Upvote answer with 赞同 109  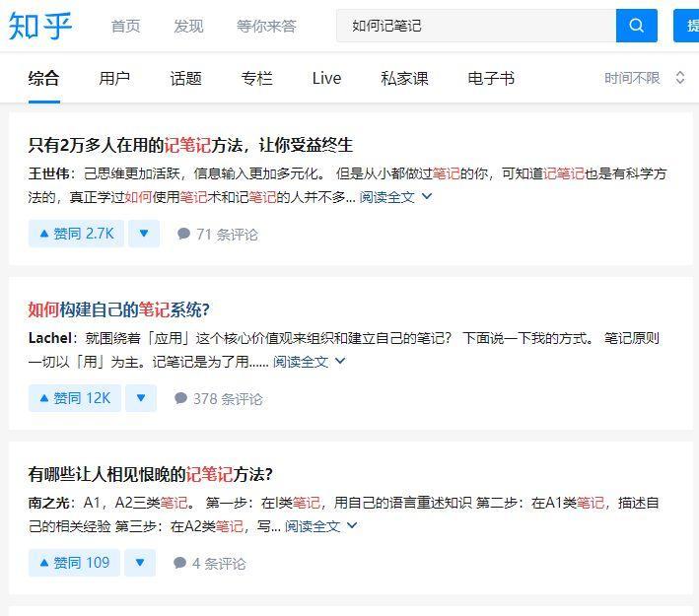(74, 563)
